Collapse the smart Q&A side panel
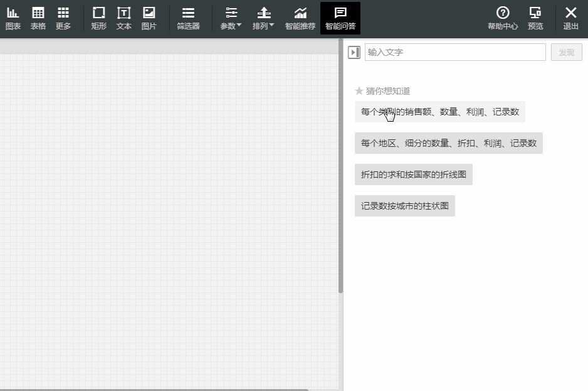 354,52
